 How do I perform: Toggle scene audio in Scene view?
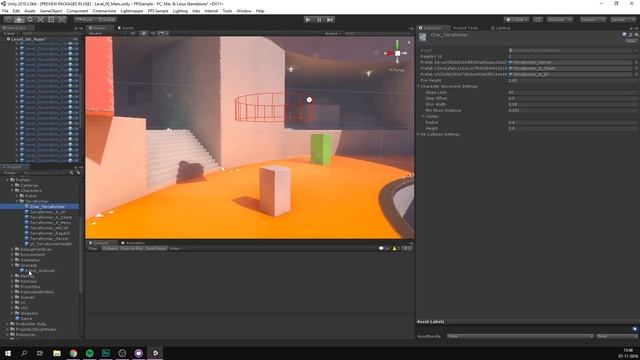click(153, 33)
